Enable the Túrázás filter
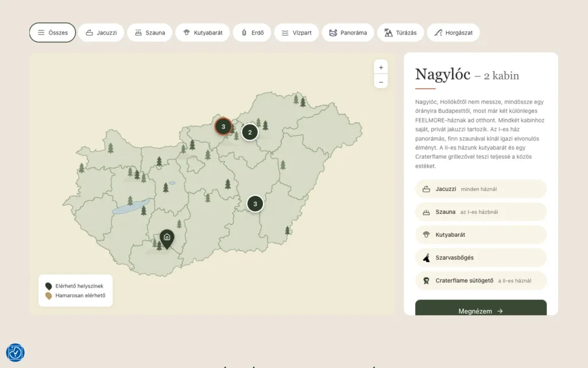 tap(400, 33)
